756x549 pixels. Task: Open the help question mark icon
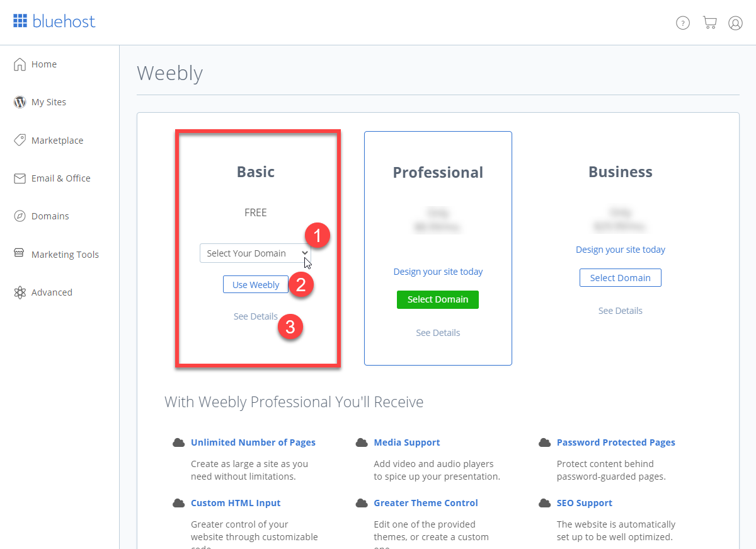(x=683, y=23)
